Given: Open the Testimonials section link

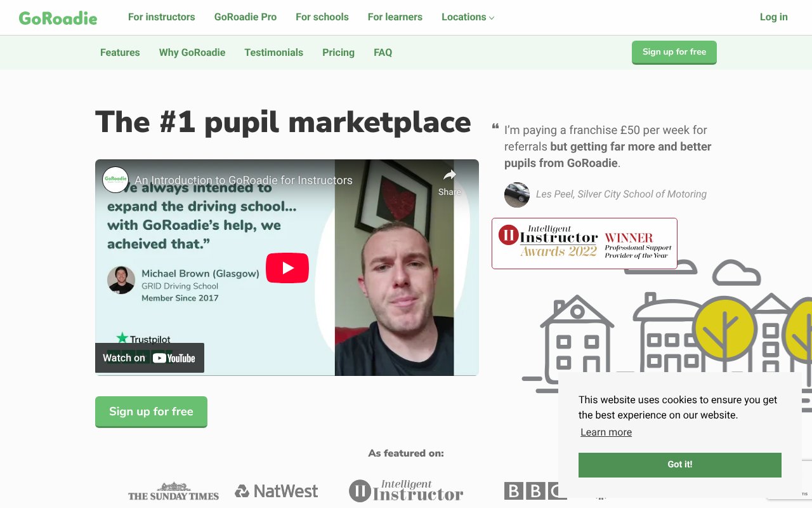Looking at the screenshot, I should click(x=274, y=53).
